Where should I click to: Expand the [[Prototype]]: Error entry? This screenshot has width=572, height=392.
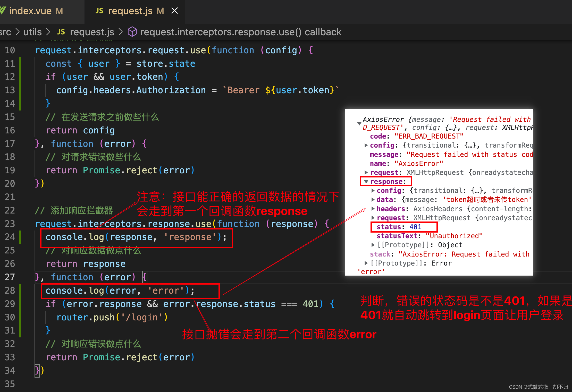tap(366, 263)
